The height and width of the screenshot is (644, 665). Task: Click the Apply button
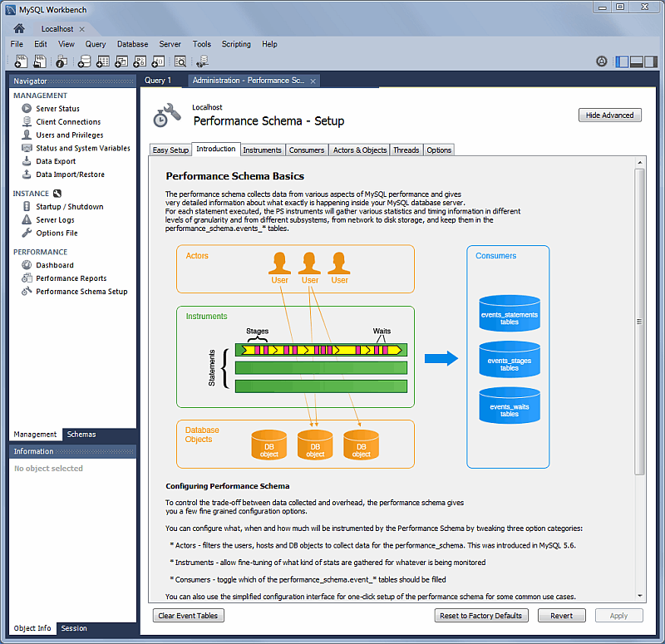click(618, 616)
